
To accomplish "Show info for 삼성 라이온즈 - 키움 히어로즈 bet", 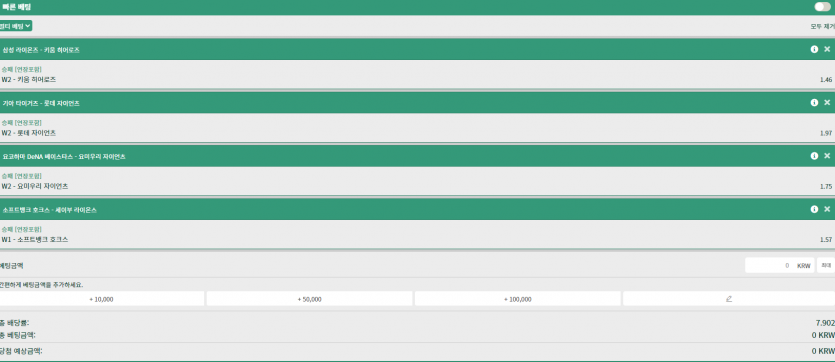I will 814,49.
